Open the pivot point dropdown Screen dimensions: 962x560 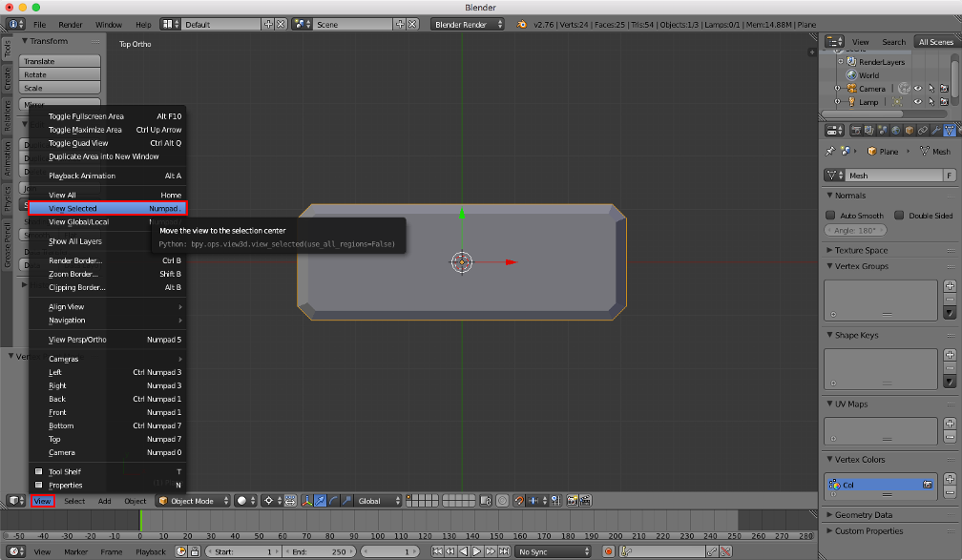(x=272, y=501)
